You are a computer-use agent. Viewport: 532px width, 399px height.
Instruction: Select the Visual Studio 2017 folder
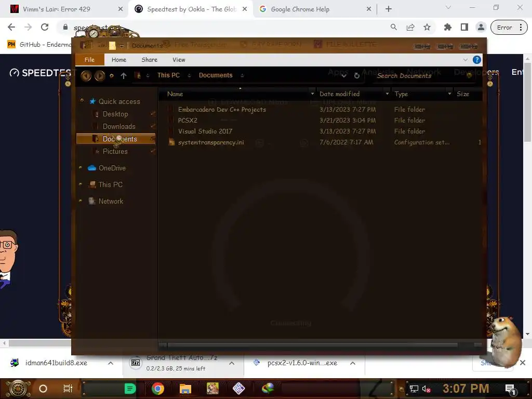click(x=205, y=131)
